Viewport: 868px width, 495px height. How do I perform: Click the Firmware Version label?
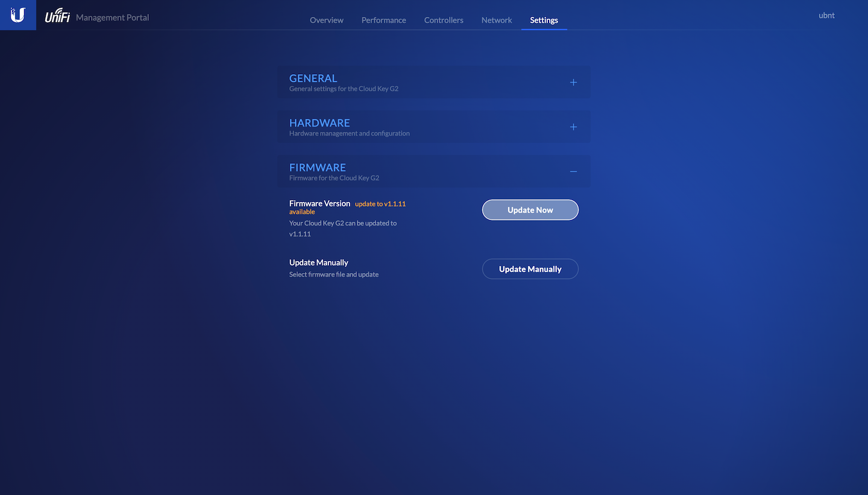coord(319,204)
